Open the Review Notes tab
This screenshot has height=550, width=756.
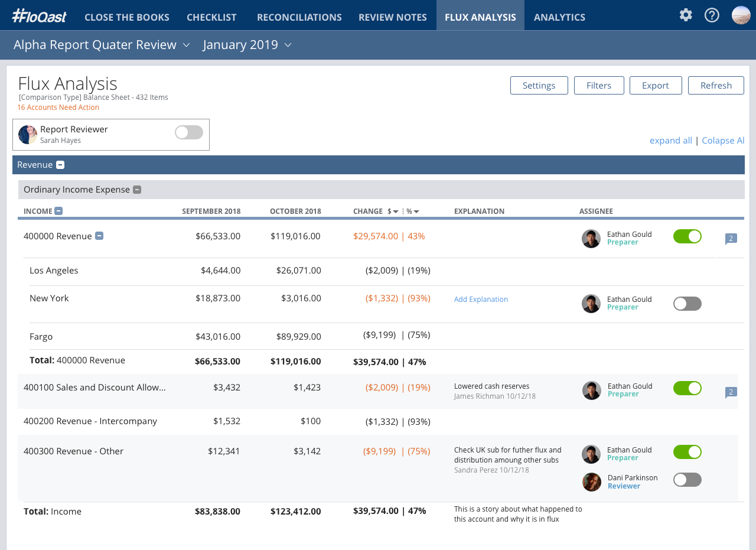[x=393, y=17]
